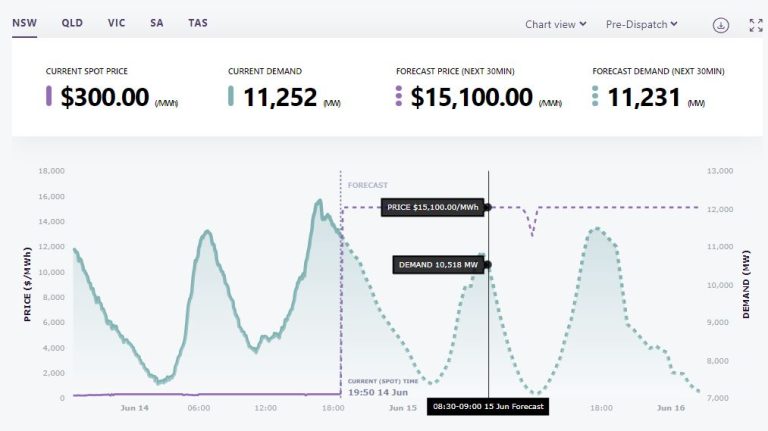The width and height of the screenshot is (768, 431).
Task: Switch to the SA region tab
Action: (x=157, y=22)
